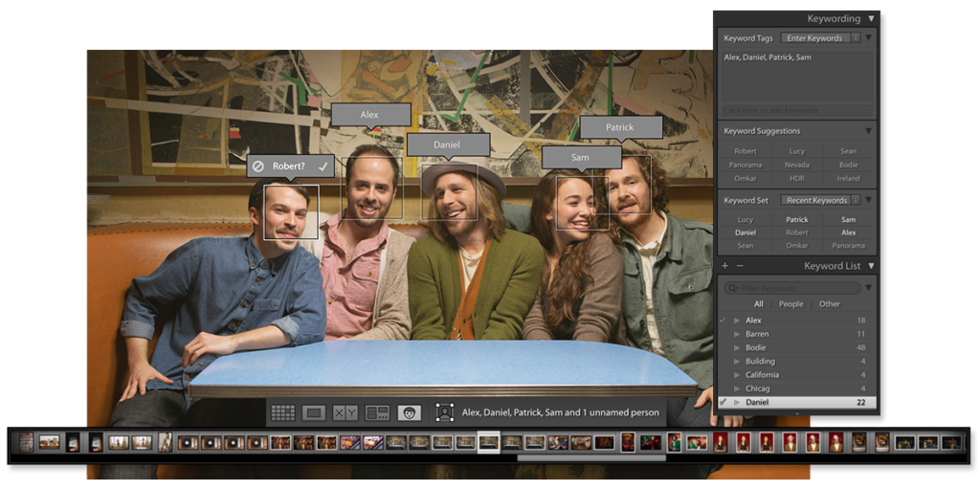
Task: Select People view face icon
Action: (x=410, y=413)
